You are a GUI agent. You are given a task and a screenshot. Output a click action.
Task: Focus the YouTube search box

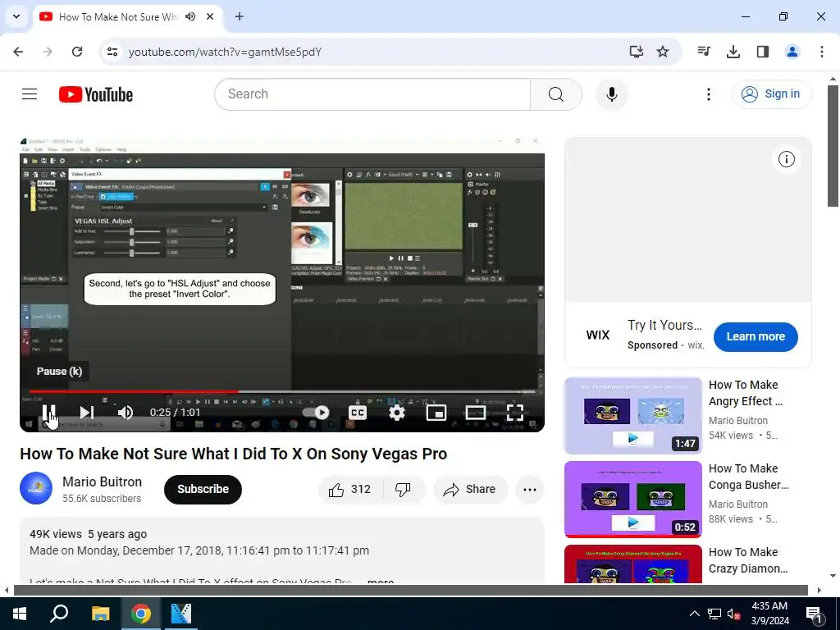coord(372,94)
